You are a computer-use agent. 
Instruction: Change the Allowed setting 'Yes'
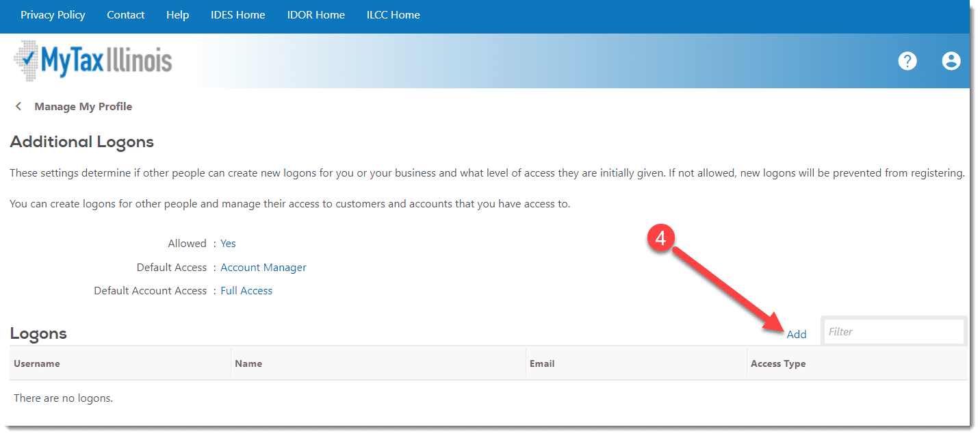(228, 244)
